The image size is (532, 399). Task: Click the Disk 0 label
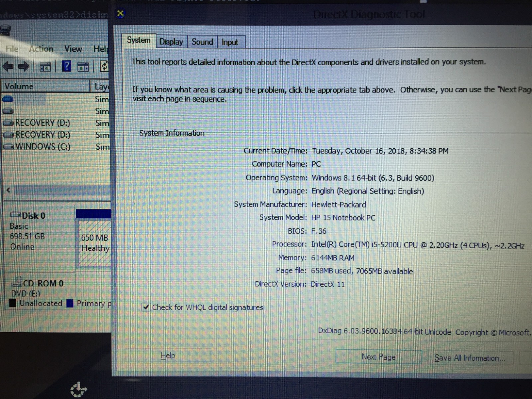34,216
